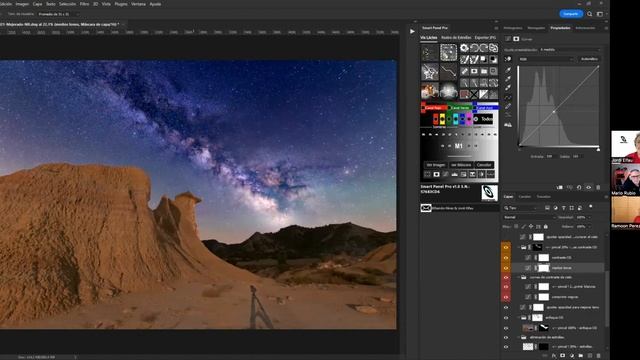The image size is (640, 360).
Task: Click Cancelar button in Smart Panel
Action: [x=484, y=165]
